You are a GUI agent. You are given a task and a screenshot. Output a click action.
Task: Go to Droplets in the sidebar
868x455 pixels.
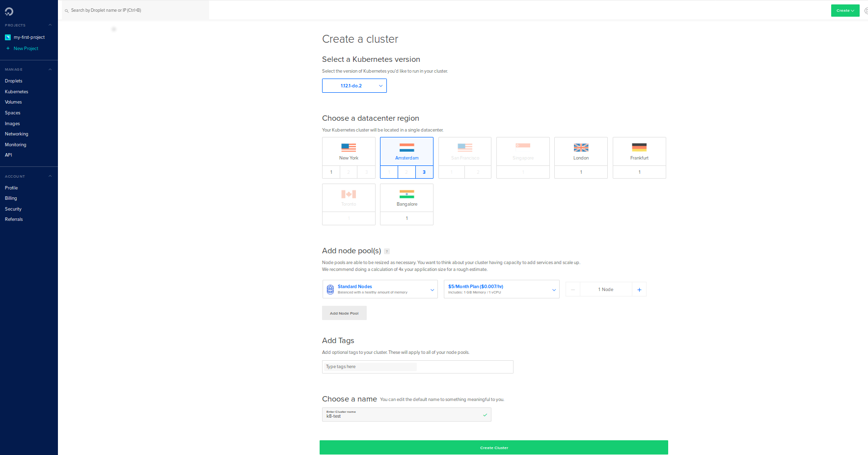click(14, 81)
